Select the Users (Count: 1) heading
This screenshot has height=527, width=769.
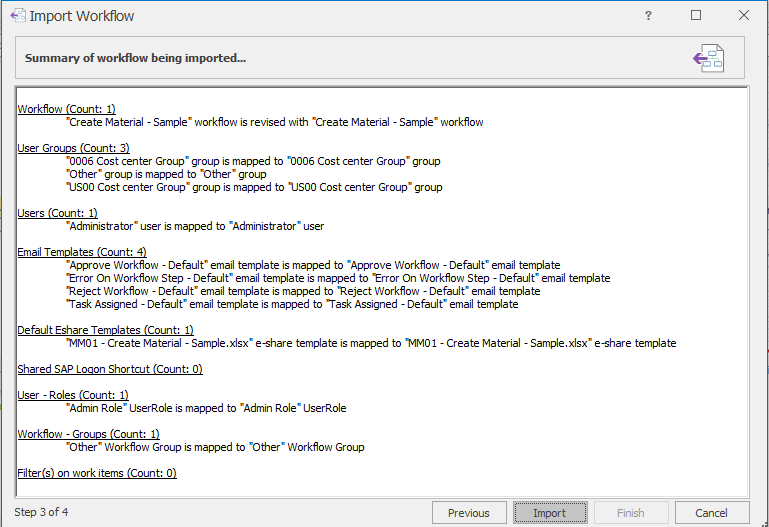(57, 213)
